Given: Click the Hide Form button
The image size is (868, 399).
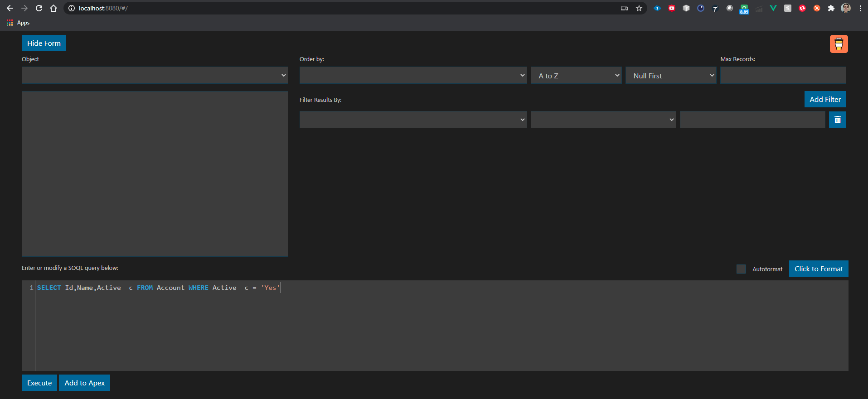Looking at the screenshot, I should (x=44, y=43).
